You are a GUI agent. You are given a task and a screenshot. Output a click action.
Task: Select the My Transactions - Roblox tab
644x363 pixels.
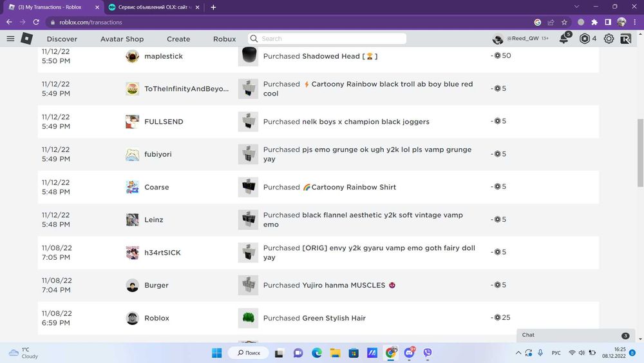(53, 7)
